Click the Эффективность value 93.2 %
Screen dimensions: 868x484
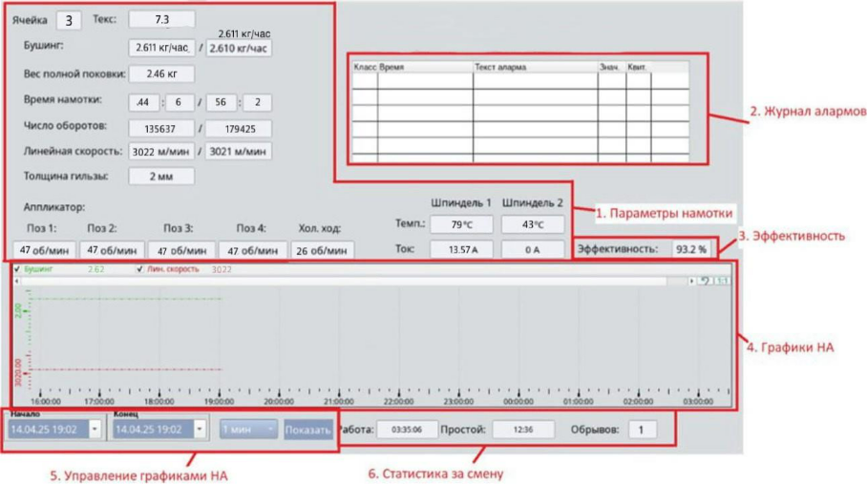691,249
